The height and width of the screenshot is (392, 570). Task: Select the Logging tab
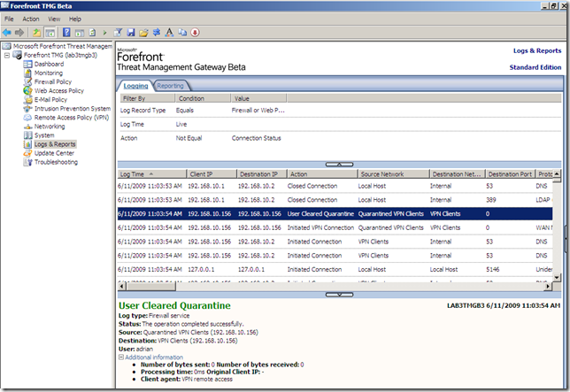tap(135, 86)
